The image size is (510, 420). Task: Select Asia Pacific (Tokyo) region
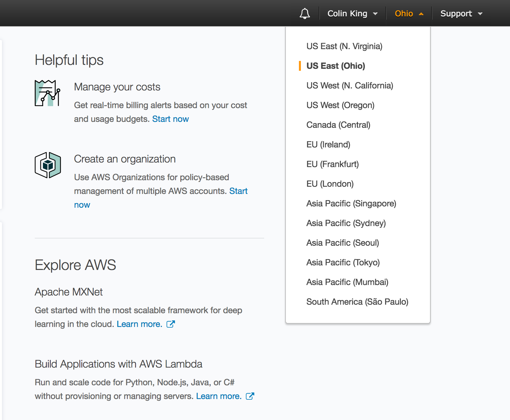pyautogui.click(x=343, y=262)
